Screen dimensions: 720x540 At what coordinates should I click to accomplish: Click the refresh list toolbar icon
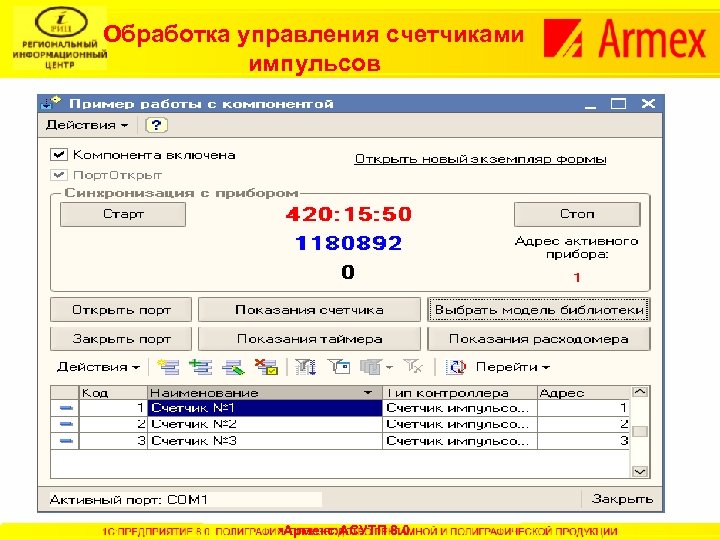tap(456, 367)
